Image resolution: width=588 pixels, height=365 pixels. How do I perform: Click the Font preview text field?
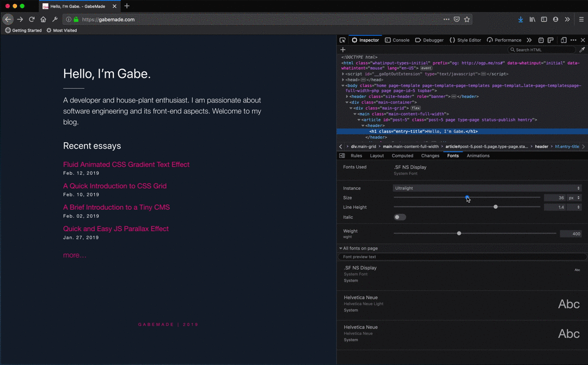click(x=462, y=257)
